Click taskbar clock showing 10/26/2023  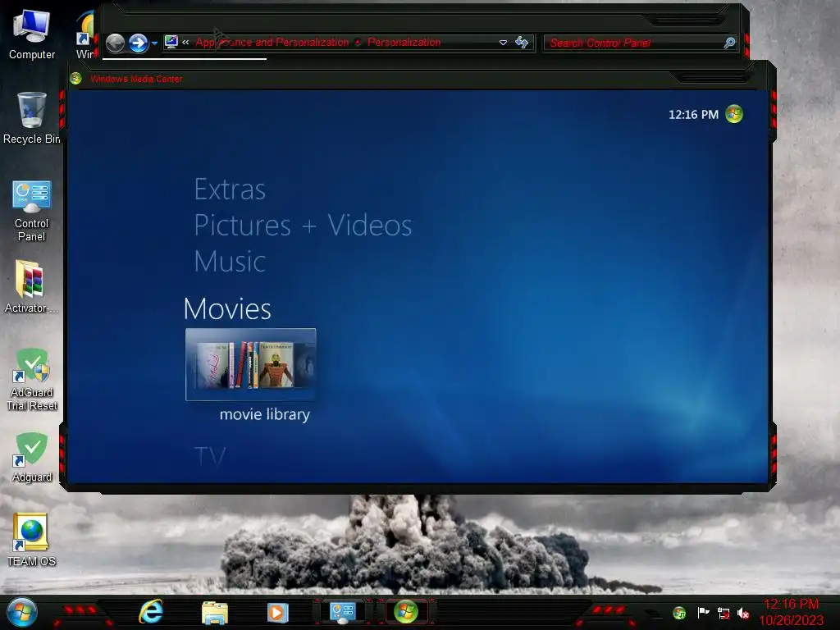[792, 612]
